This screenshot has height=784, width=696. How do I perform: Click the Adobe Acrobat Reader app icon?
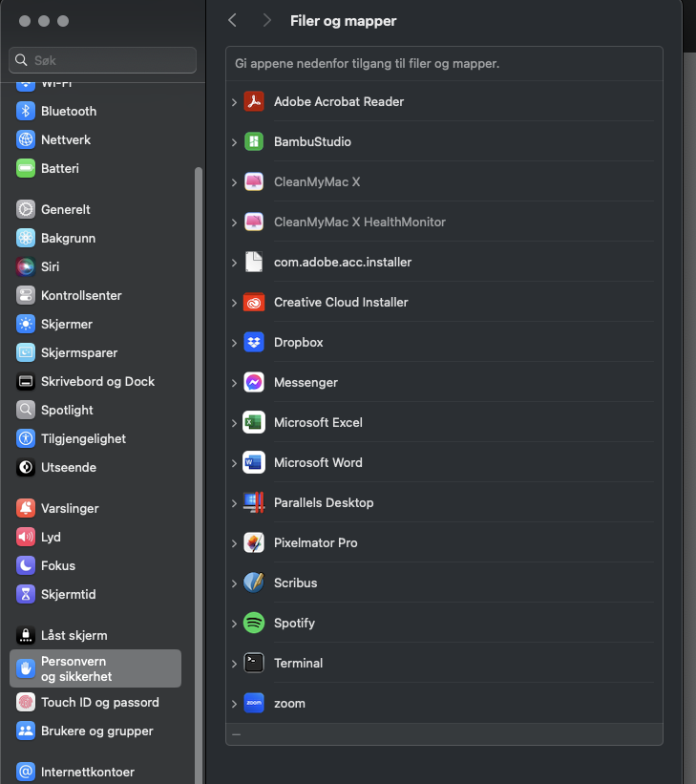(x=254, y=101)
